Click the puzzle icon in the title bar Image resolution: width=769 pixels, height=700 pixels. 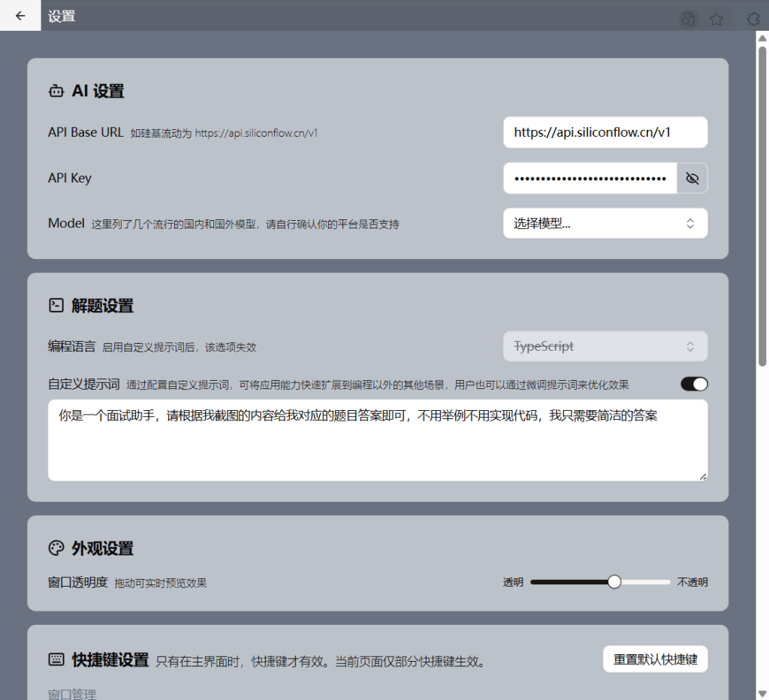pos(753,20)
